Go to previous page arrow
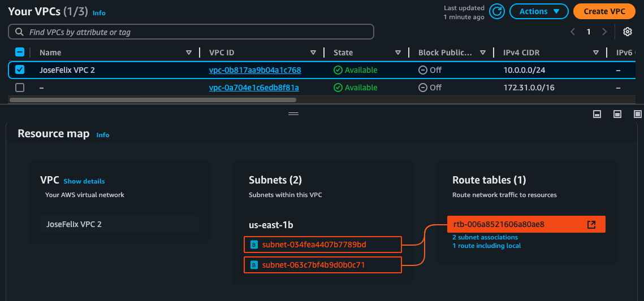Screen dimensions: 644x301 click(573, 32)
